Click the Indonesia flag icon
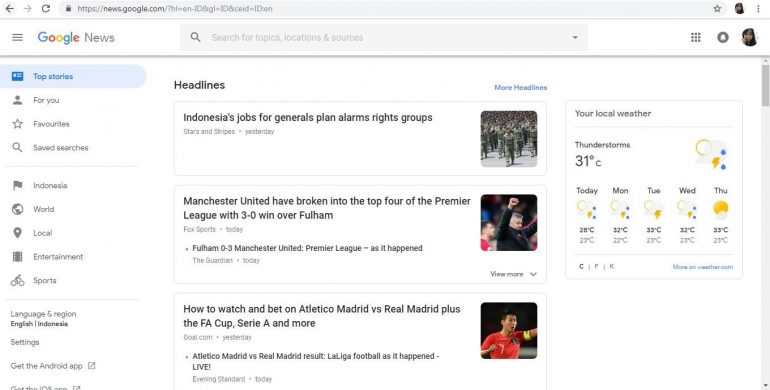The width and height of the screenshot is (770, 390). tap(18, 185)
